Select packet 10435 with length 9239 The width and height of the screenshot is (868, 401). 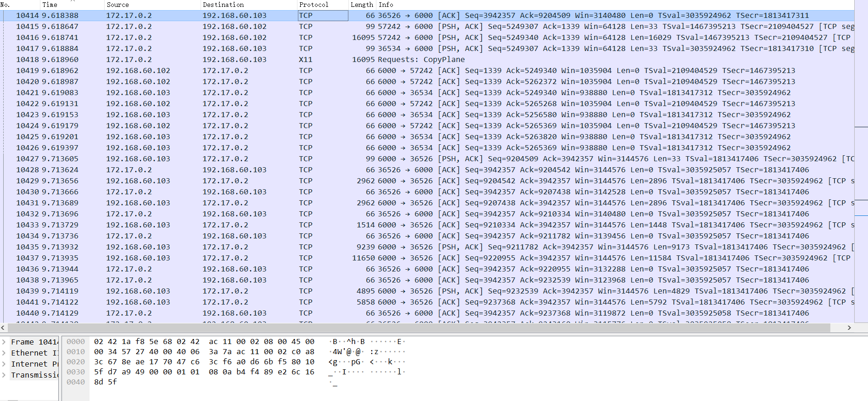(x=427, y=247)
